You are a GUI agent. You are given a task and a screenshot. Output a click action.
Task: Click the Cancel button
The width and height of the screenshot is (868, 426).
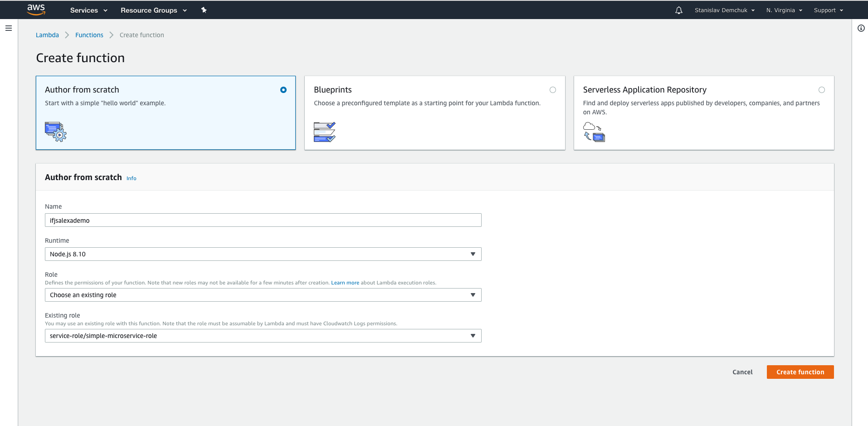742,372
